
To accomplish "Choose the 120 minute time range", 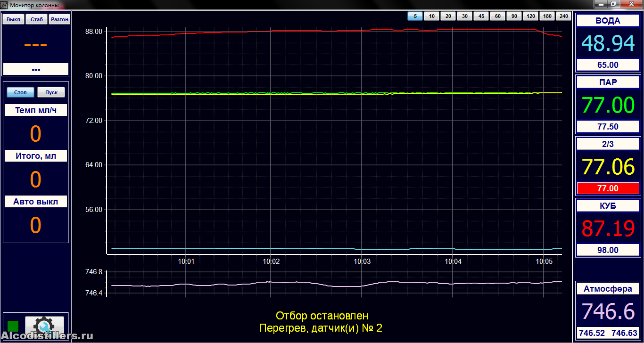I will (530, 16).
